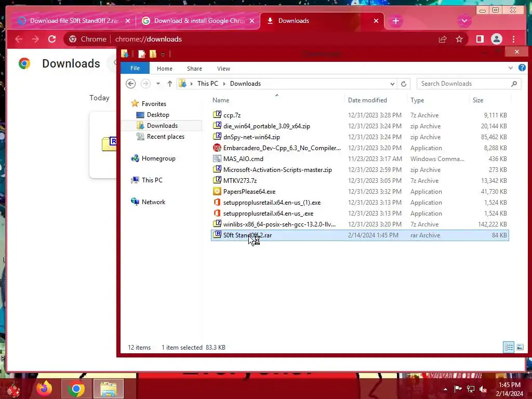Viewport: 532px width, 399px height.
Task: Open the Chrome tab search chevron
Action: click(x=464, y=21)
